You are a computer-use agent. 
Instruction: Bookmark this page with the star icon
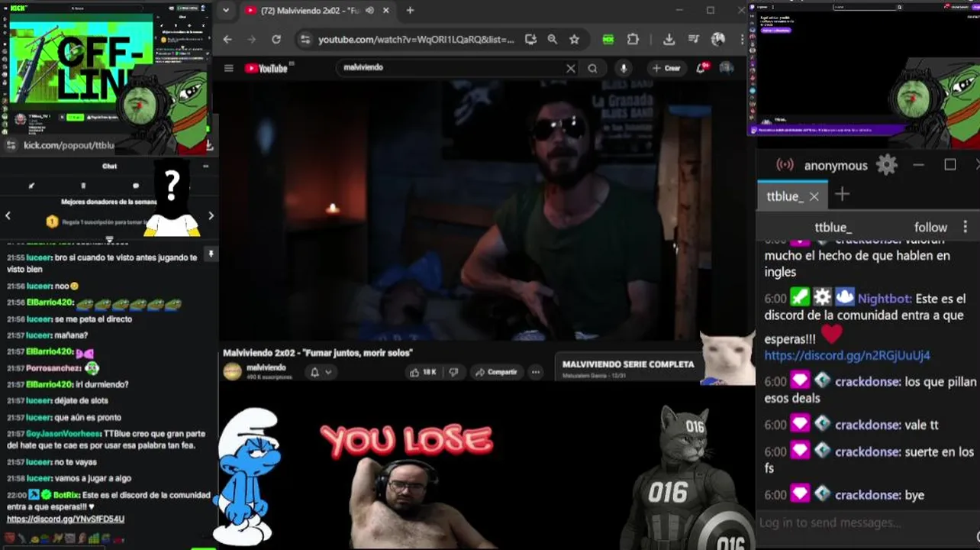click(x=574, y=40)
